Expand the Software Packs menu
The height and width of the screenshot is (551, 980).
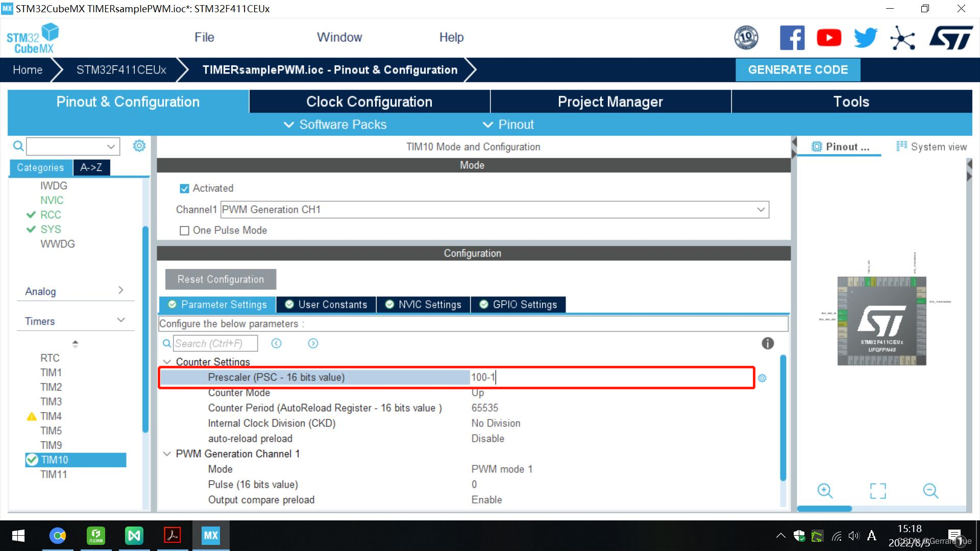335,124
